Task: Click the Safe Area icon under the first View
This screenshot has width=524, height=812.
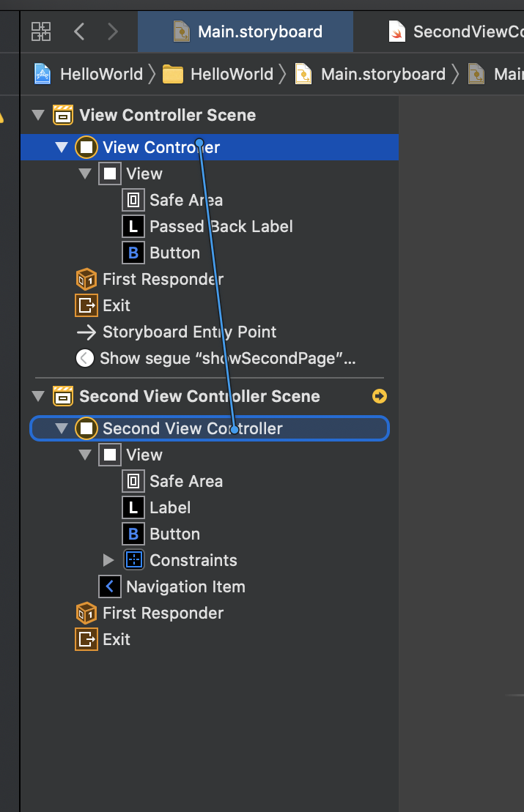Action: point(133,201)
